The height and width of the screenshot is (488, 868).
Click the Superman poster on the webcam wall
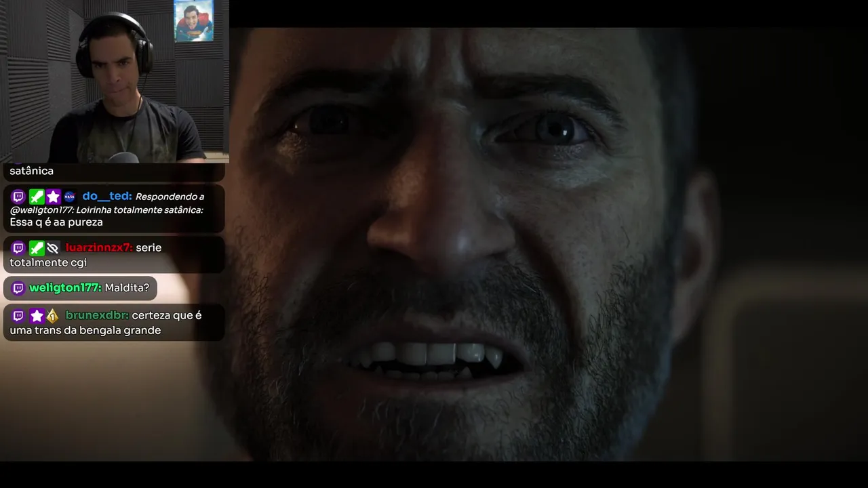193,21
